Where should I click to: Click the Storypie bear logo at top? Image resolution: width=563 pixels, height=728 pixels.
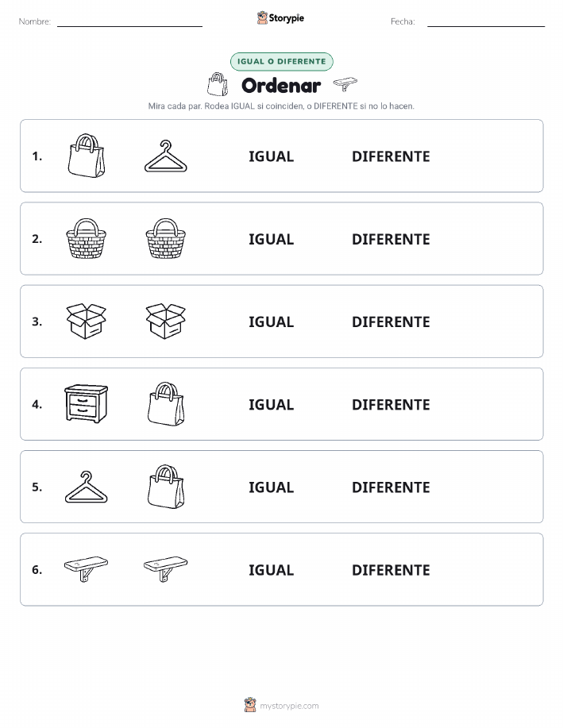tap(262, 17)
